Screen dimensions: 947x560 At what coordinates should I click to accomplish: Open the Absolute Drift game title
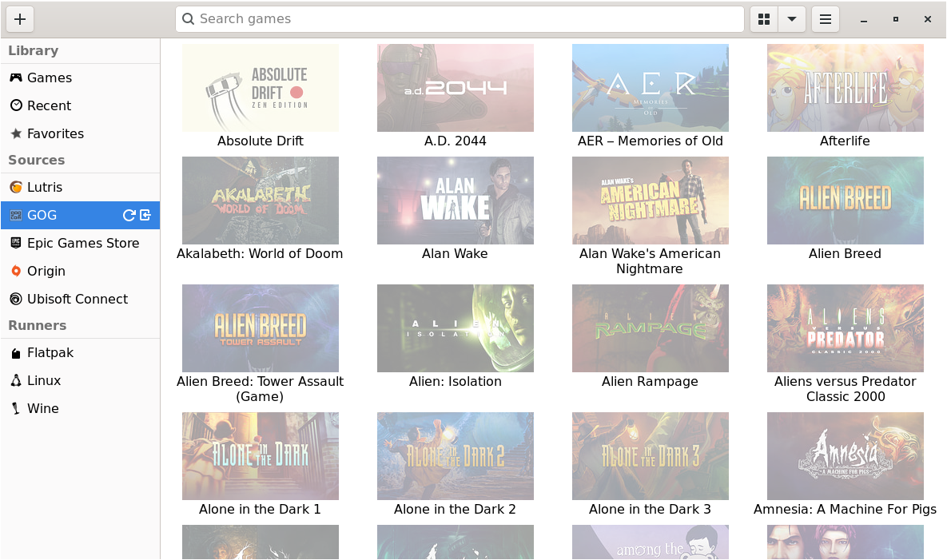(x=261, y=141)
